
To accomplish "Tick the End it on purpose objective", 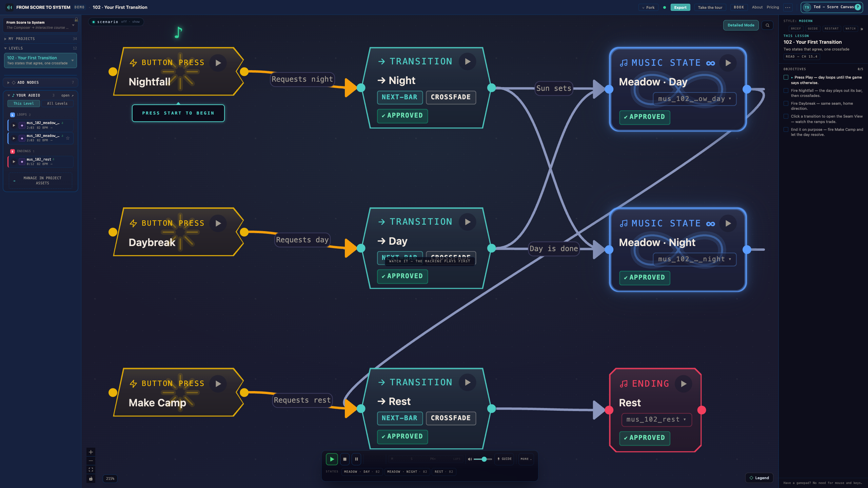I will 786,130.
